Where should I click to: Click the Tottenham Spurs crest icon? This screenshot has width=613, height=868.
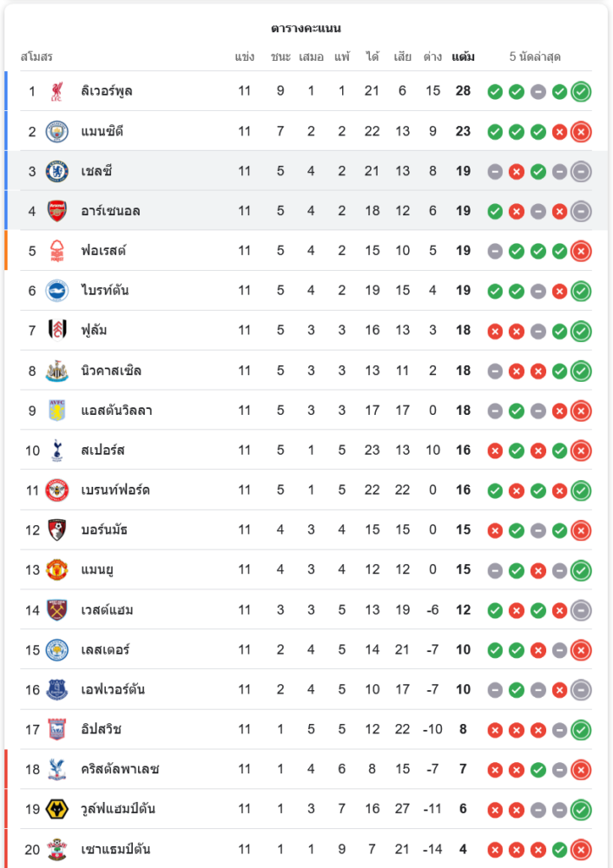point(56,450)
